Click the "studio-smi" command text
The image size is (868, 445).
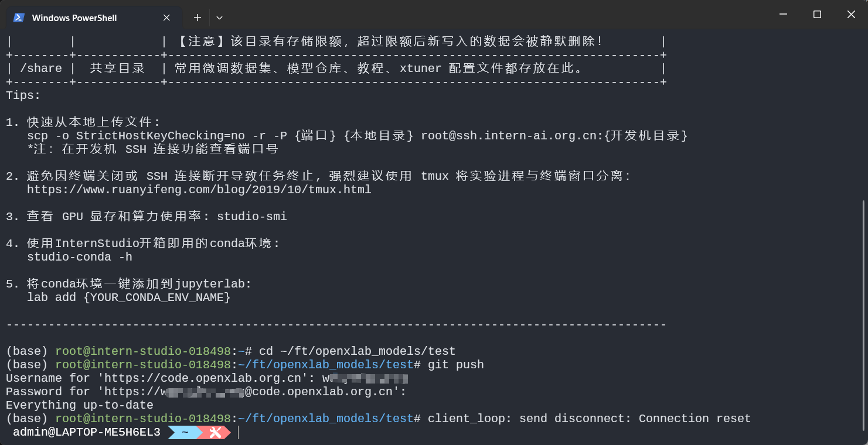(x=252, y=217)
